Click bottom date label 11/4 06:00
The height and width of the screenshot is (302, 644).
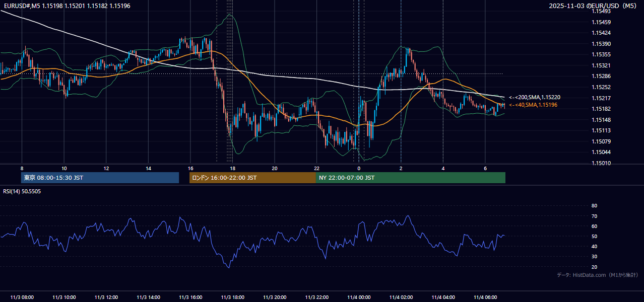[x=485, y=297]
